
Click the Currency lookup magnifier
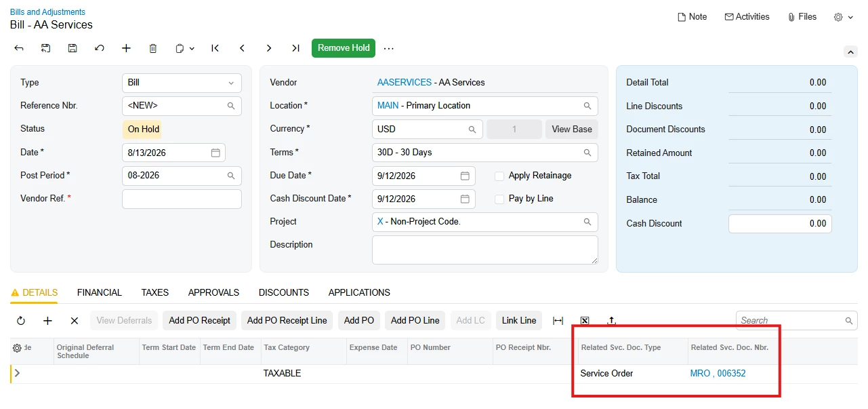pyautogui.click(x=472, y=130)
